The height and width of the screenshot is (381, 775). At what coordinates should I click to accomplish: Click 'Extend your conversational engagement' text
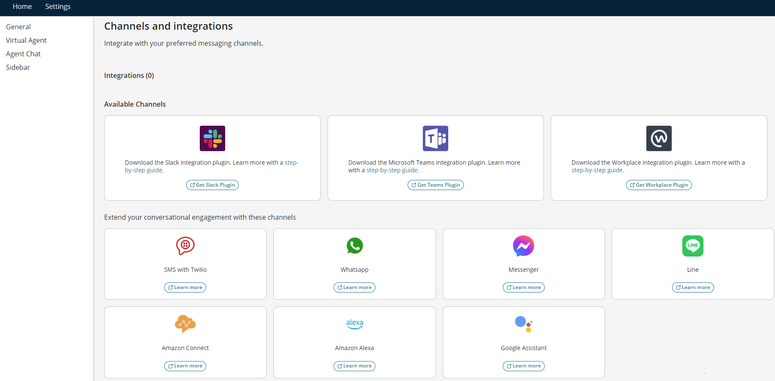[x=200, y=217]
